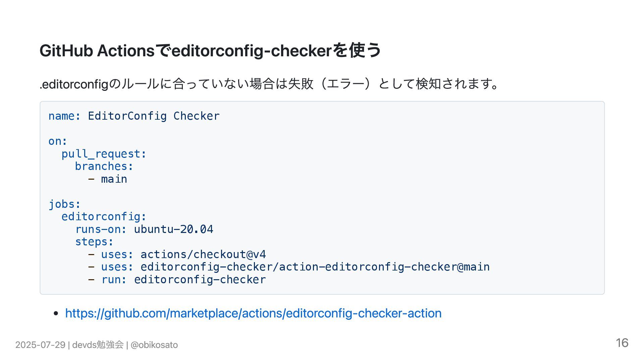Screen dimensions: 644x362
Task: Click the bullet point before the URL
Action: pos(56,314)
